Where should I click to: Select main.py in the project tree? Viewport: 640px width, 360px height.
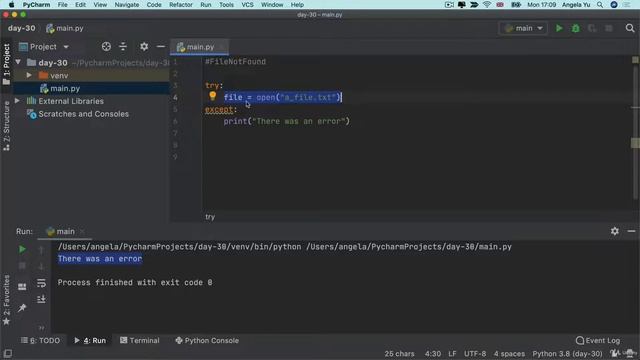click(x=65, y=88)
